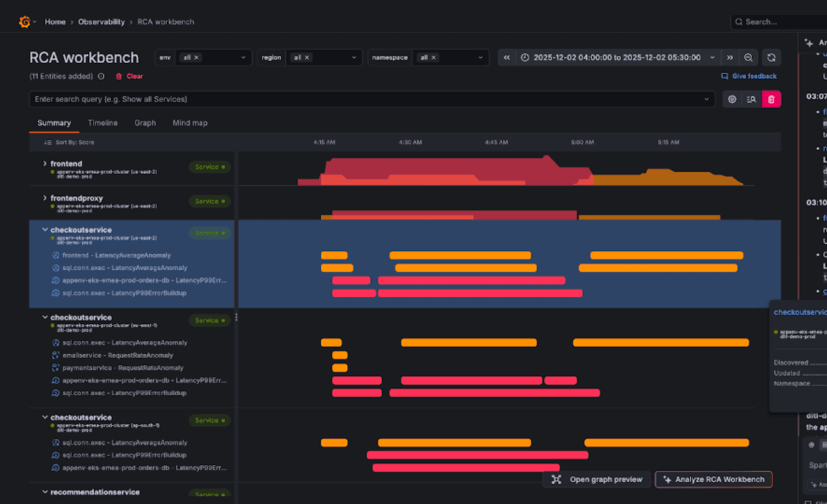Shift time range backward
827x504 pixels.
[507, 57]
